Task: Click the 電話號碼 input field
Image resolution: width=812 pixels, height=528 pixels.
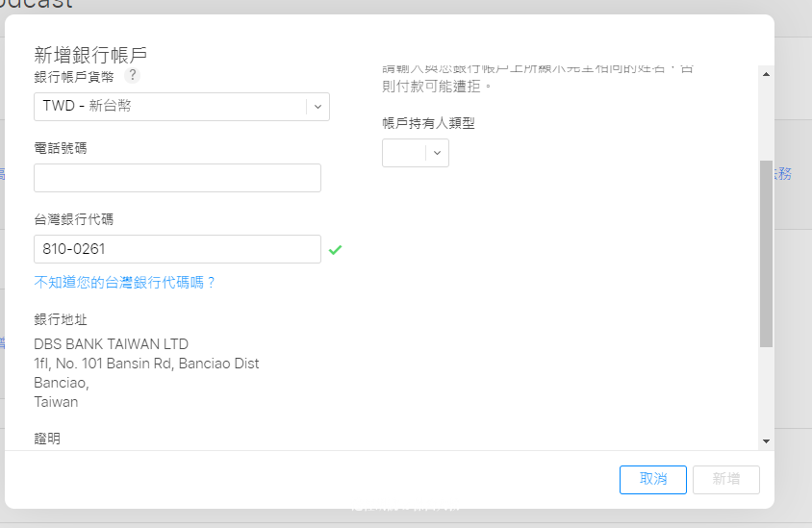Action: point(178,178)
